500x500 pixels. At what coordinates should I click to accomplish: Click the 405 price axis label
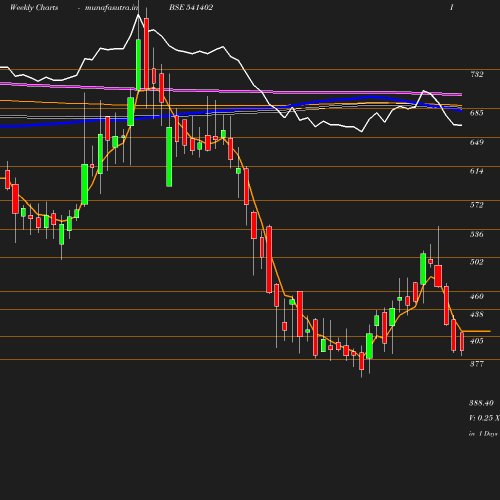(477, 341)
